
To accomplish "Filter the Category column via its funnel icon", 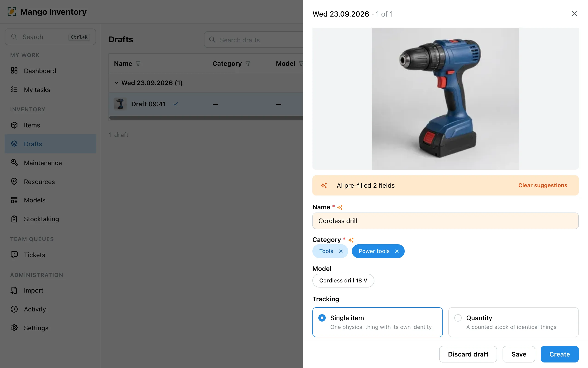I will (x=248, y=64).
